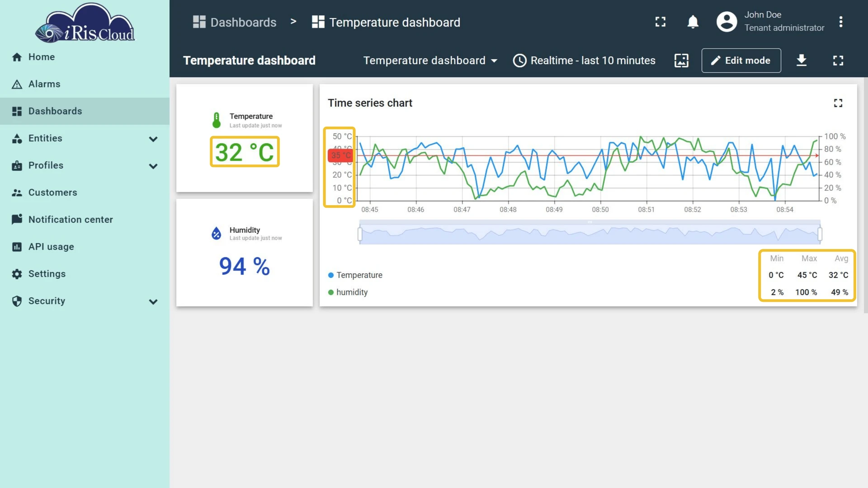Viewport: 868px width, 488px height.
Task: Click the Humidity droplet icon
Action: coord(217,233)
